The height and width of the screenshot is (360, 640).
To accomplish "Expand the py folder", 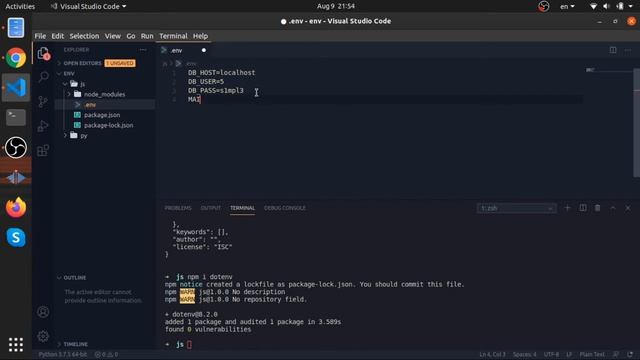I will tap(105, 136).
